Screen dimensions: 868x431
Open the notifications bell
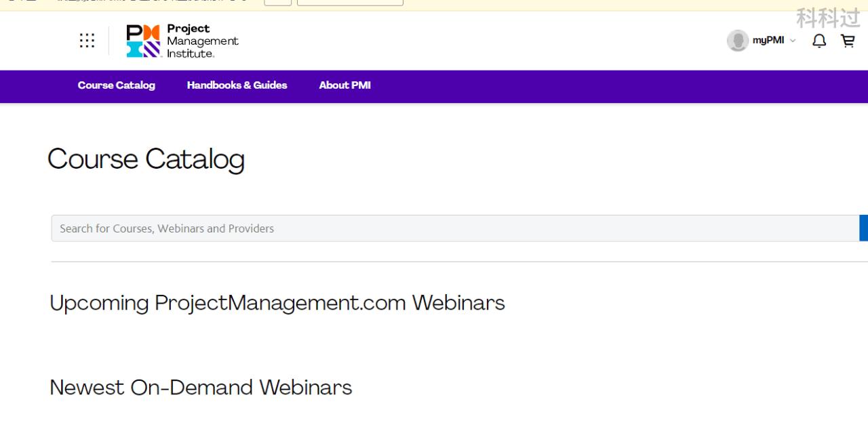pyautogui.click(x=819, y=41)
